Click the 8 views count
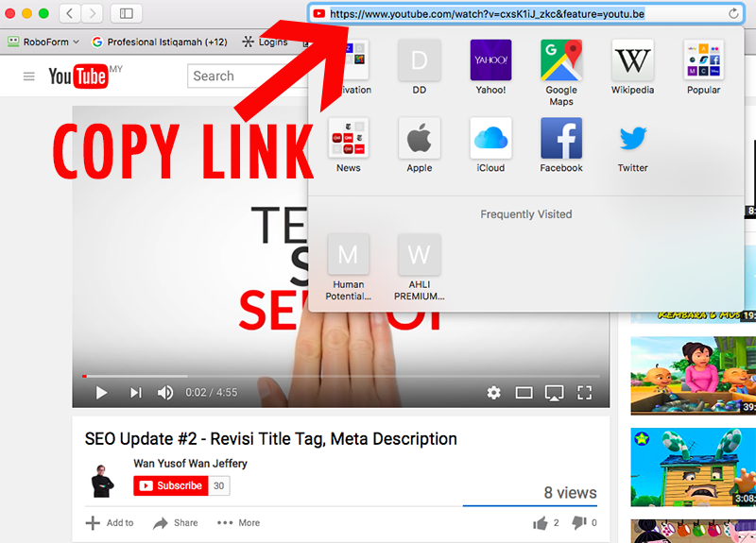 (x=570, y=492)
